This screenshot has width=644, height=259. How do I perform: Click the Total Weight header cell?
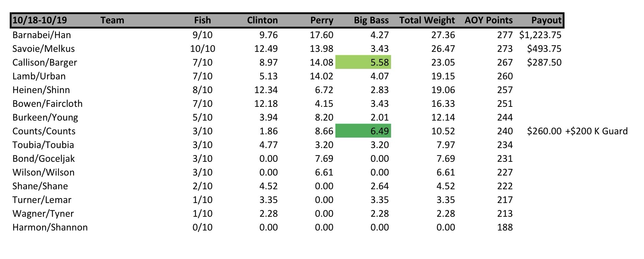point(427,20)
